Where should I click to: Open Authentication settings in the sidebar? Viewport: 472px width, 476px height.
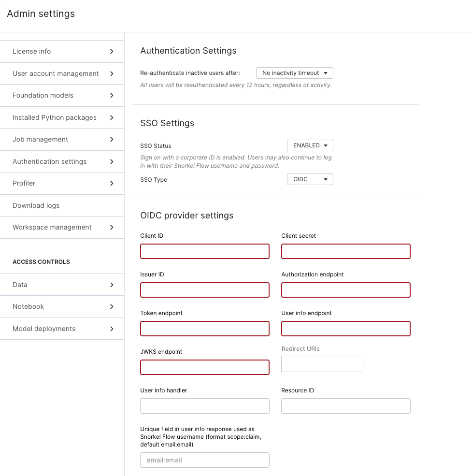tap(62, 161)
